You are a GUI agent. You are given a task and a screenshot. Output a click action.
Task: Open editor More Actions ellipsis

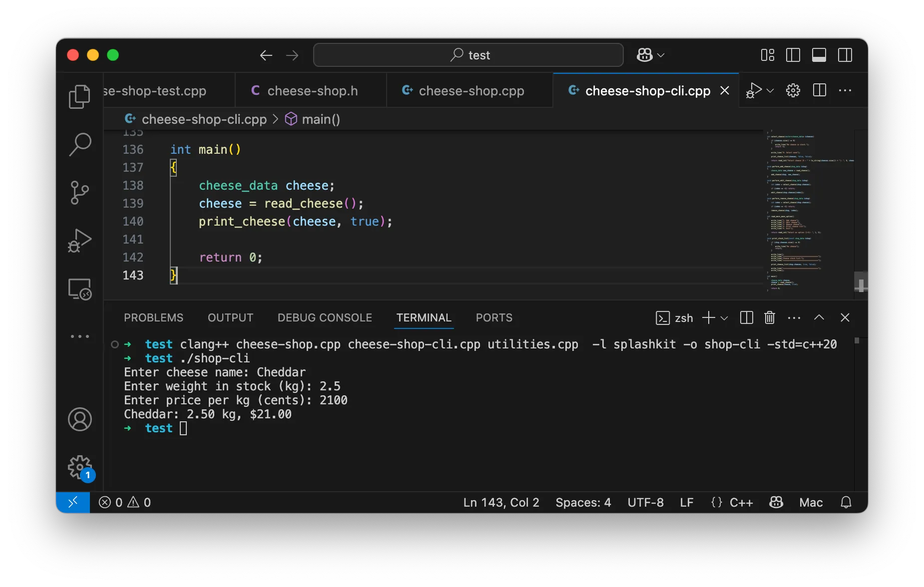(845, 90)
